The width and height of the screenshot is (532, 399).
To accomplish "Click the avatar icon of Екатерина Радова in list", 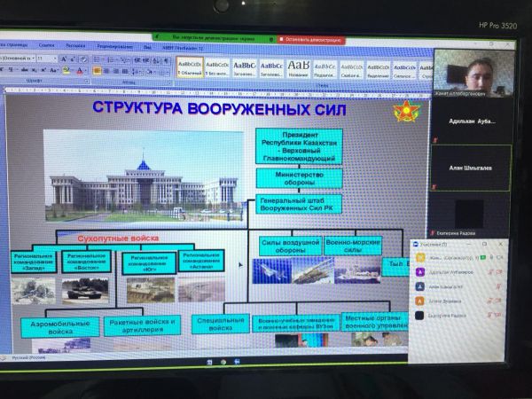I will (x=419, y=315).
